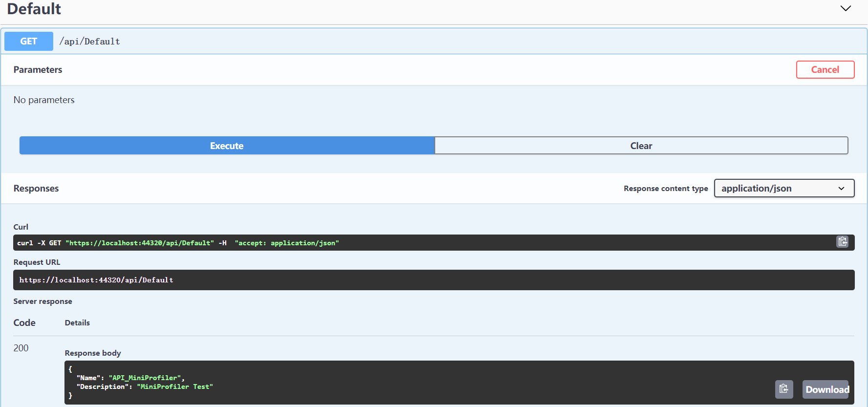Copy the response body to clipboard
Screen dimensions: 868x407
click(784, 389)
